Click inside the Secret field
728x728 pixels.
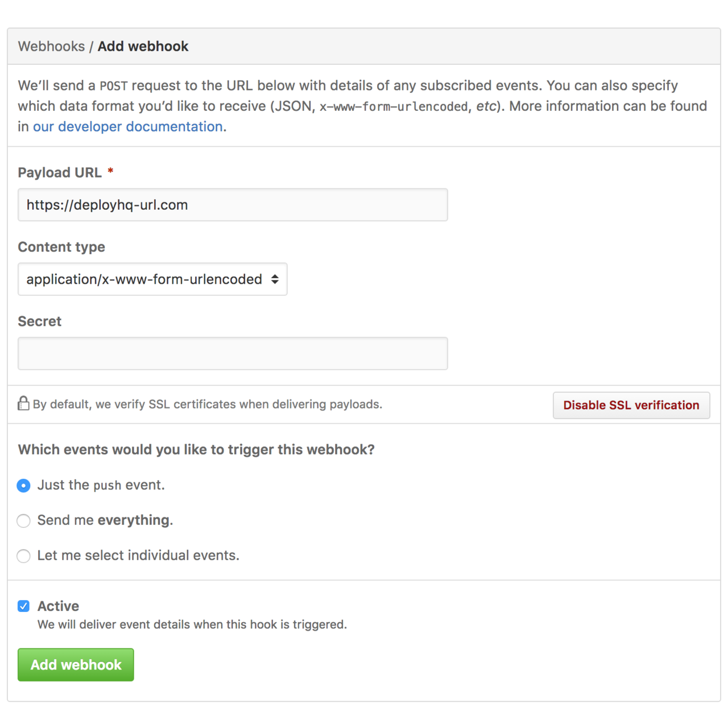(x=233, y=353)
